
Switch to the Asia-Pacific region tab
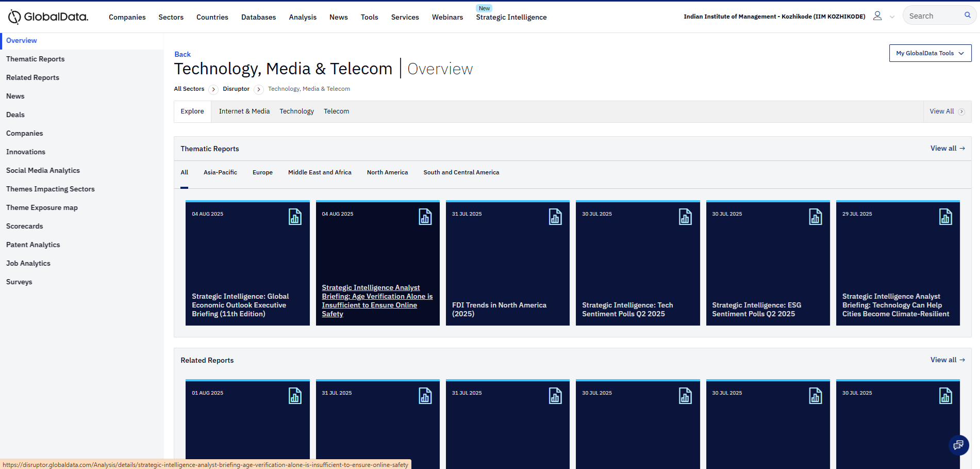click(x=220, y=172)
